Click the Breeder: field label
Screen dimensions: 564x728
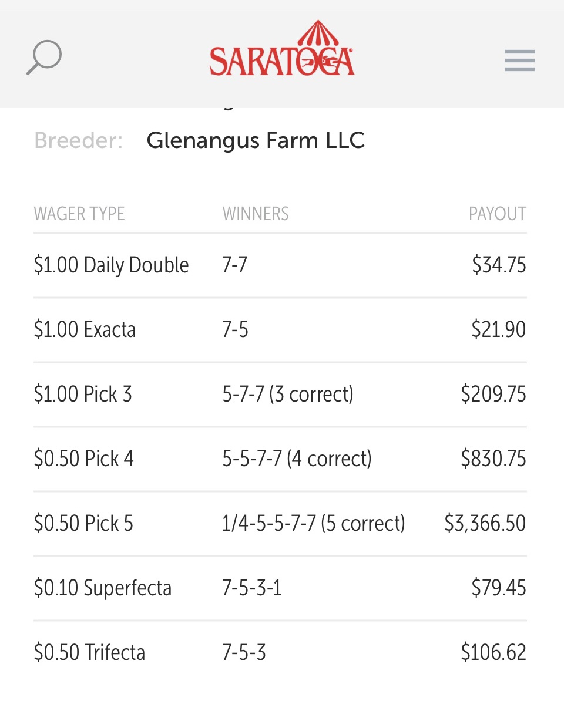[x=79, y=141]
